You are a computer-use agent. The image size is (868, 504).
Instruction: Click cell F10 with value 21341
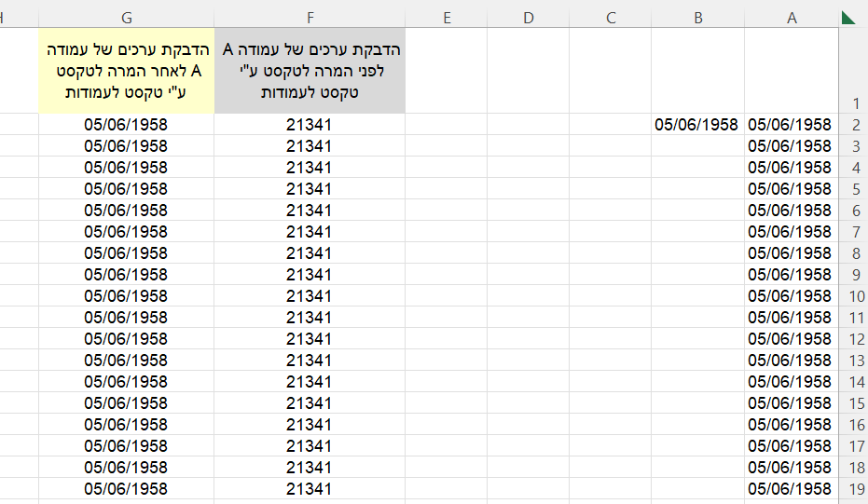310,296
